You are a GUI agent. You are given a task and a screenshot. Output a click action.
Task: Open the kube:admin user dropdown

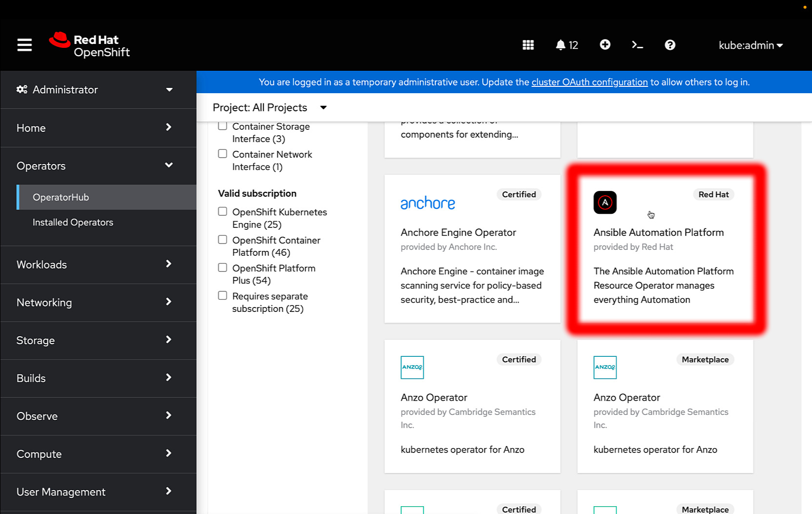750,45
